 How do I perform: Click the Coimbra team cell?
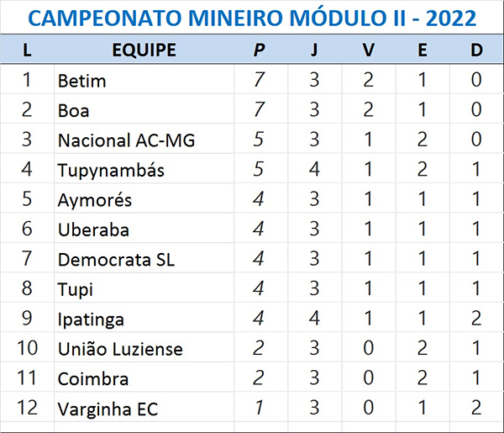pos(93,379)
